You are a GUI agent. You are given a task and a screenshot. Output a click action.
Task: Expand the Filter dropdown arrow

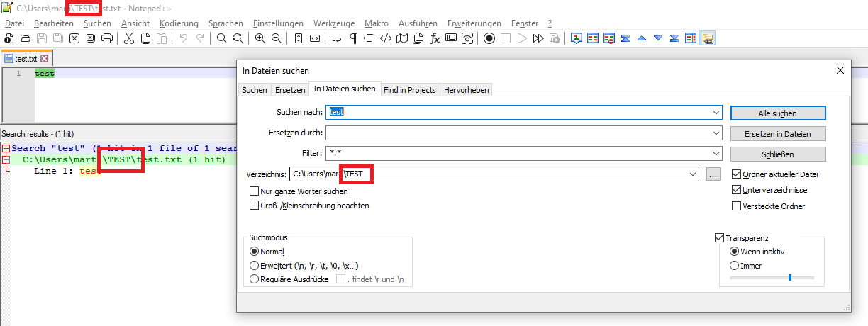716,153
